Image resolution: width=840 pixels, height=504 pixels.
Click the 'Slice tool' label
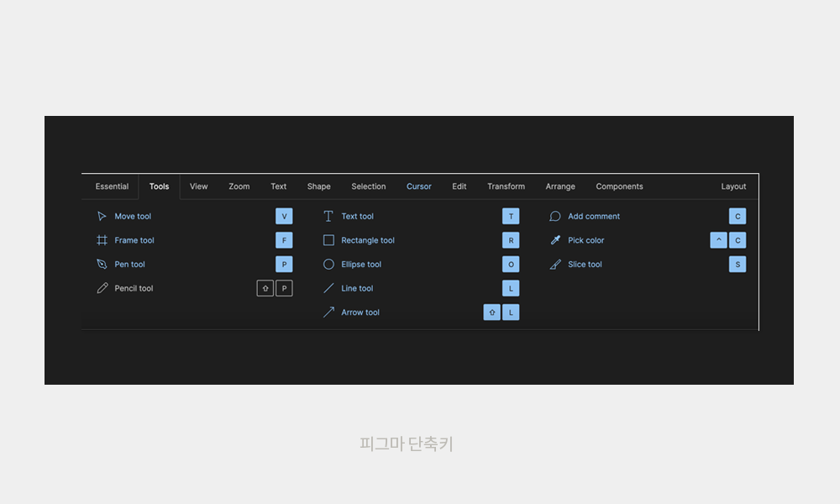pos(585,264)
